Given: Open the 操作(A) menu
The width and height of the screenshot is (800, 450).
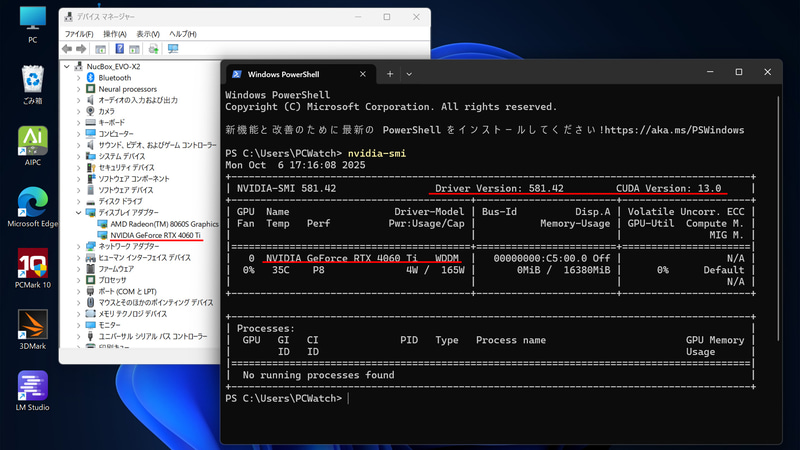Looking at the screenshot, I should [114, 34].
